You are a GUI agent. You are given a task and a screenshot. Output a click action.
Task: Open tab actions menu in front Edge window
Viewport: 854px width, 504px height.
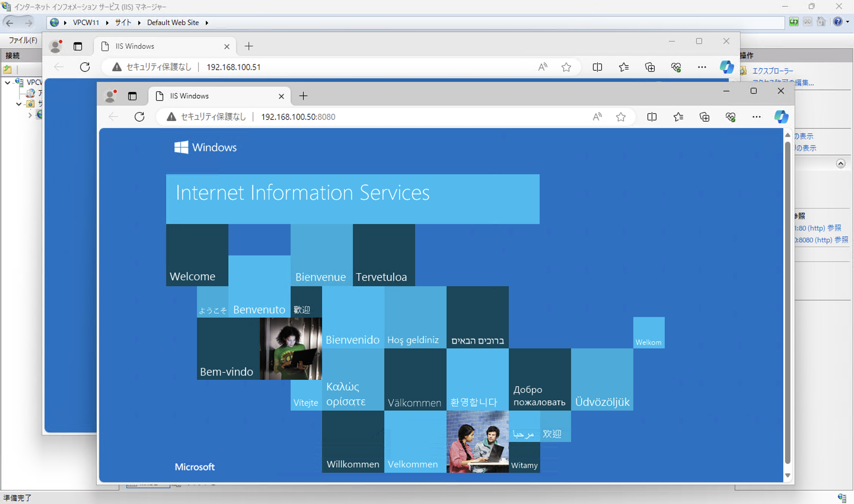pyautogui.click(x=132, y=96)
